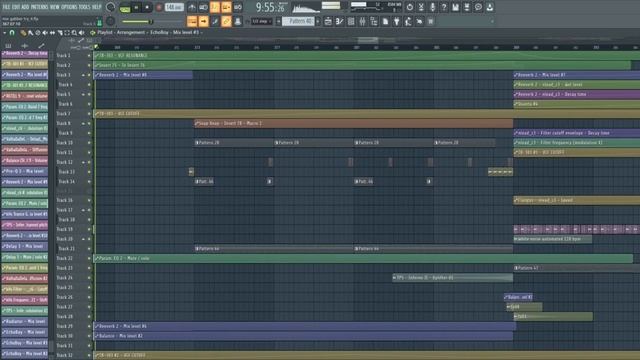Open the tempo tapper icon
This screenshot has height=360, width=640.
(408, 21)
